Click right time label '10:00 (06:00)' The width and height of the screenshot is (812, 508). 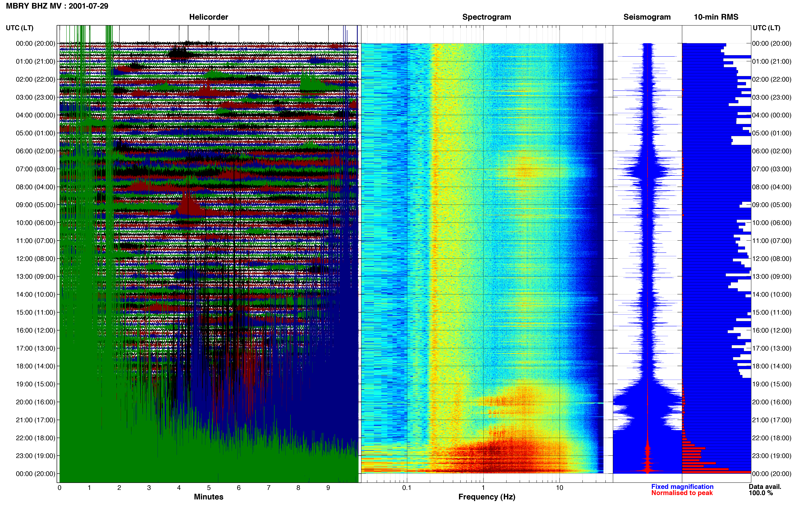click(772, 223)
